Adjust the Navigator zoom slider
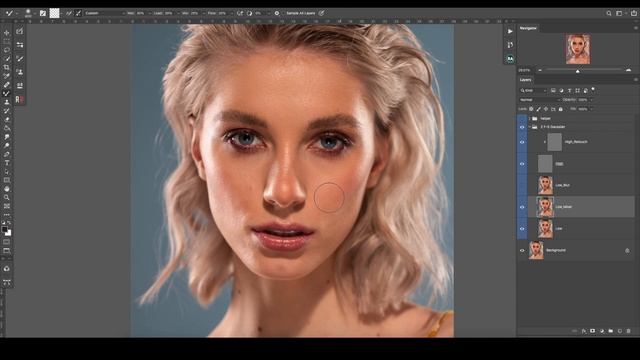This screenshot has height=360, width=640. coord(578,71)
